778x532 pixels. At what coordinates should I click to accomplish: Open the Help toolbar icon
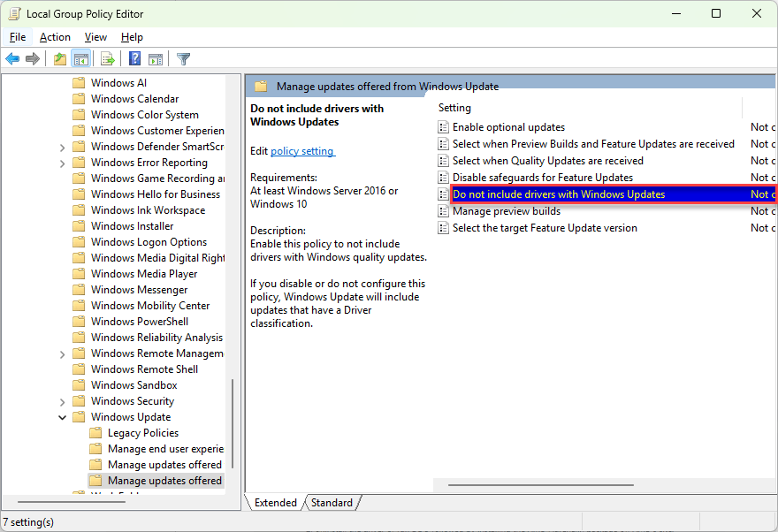coord(134,59)
